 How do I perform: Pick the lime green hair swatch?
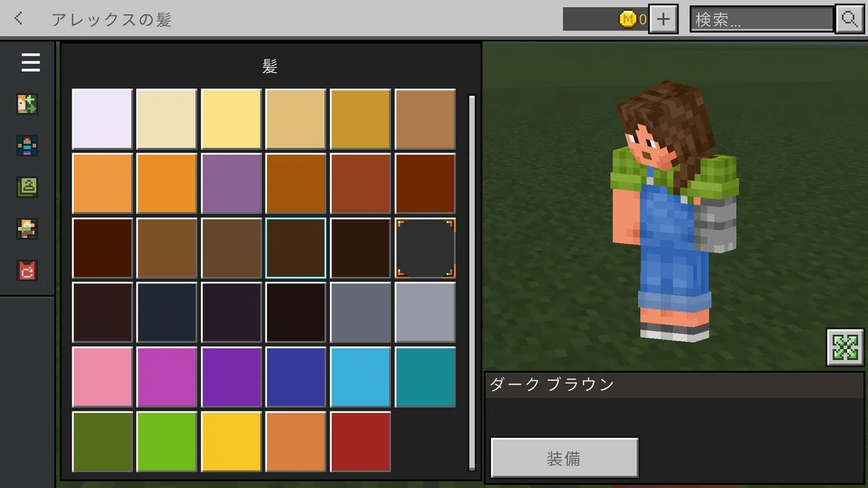click(167, 442)
